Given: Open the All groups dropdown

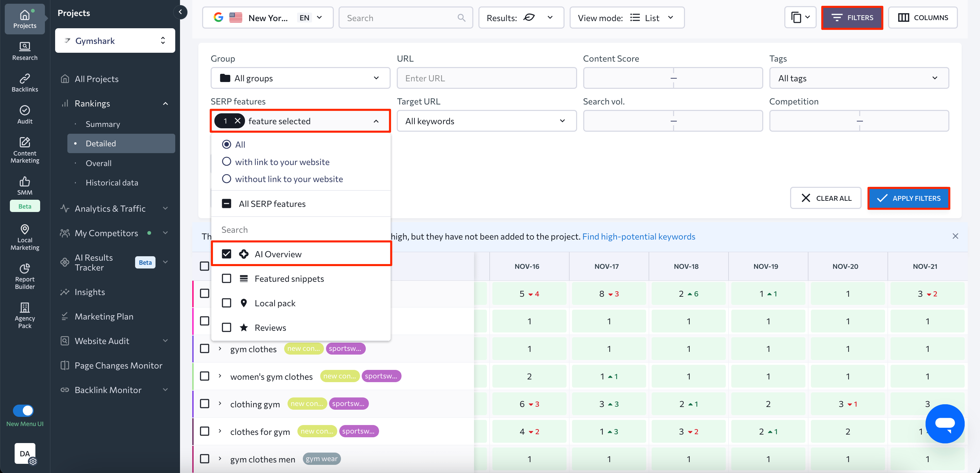Looking at the screenshot, I should point(300,78).
